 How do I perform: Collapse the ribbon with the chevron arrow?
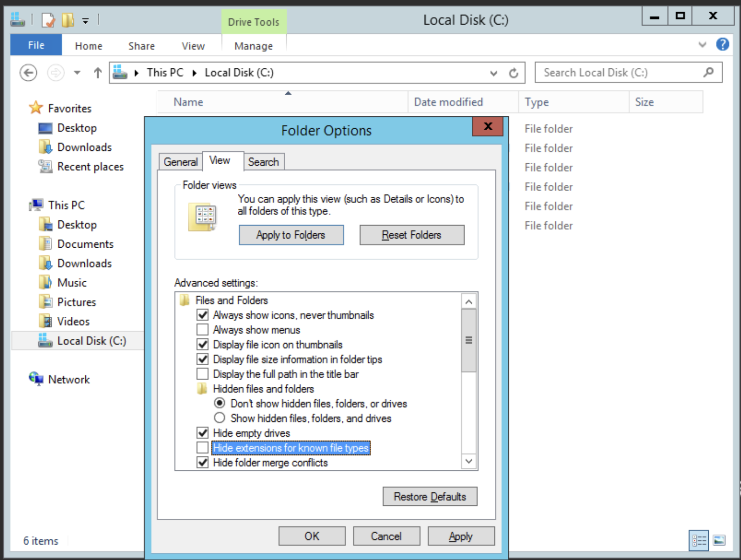click(702, 44)
